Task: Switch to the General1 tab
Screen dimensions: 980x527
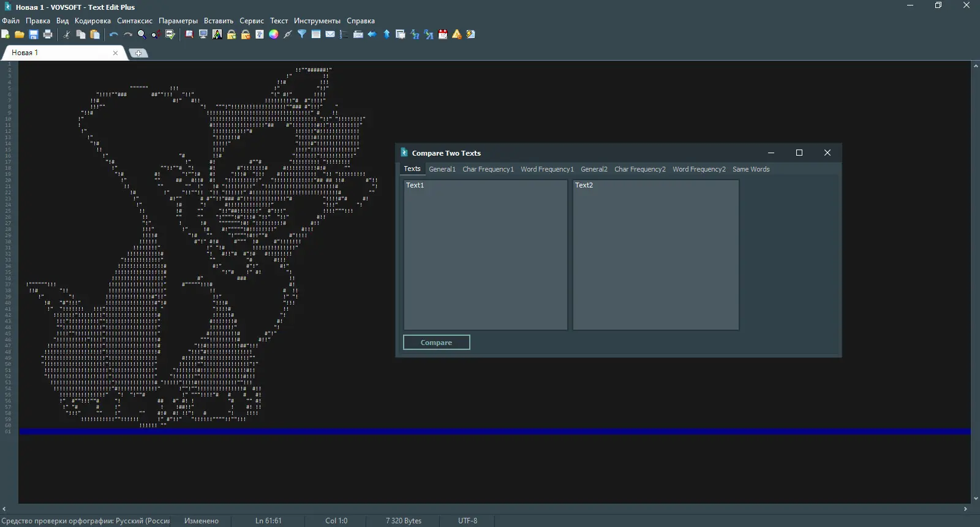Action: click(x=442, y=169)
